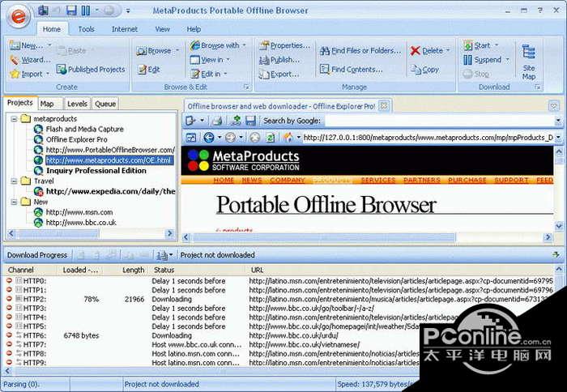The image size is (567, 392).
Task: Click the browser stop loading icon
Action: tap(255, 138)
